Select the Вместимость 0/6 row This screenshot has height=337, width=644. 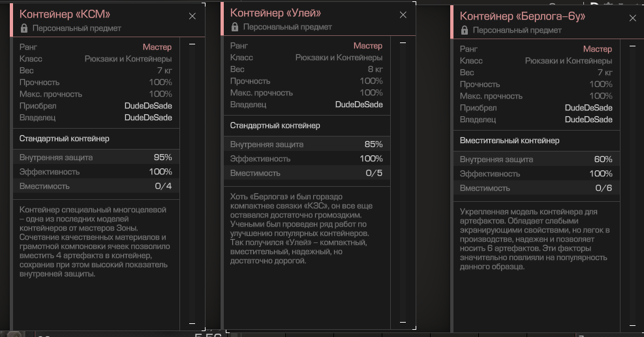(x=536, y=188)
